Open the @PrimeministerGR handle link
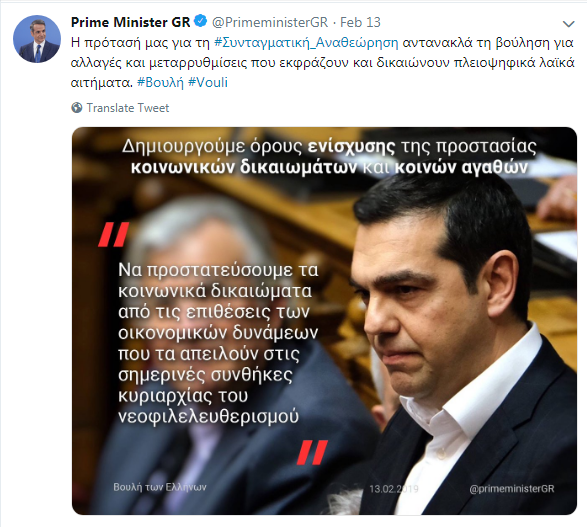 click(270, 22)
